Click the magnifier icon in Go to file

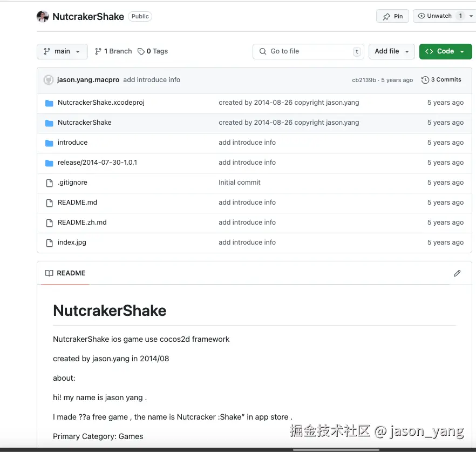[x=263, y=51]
